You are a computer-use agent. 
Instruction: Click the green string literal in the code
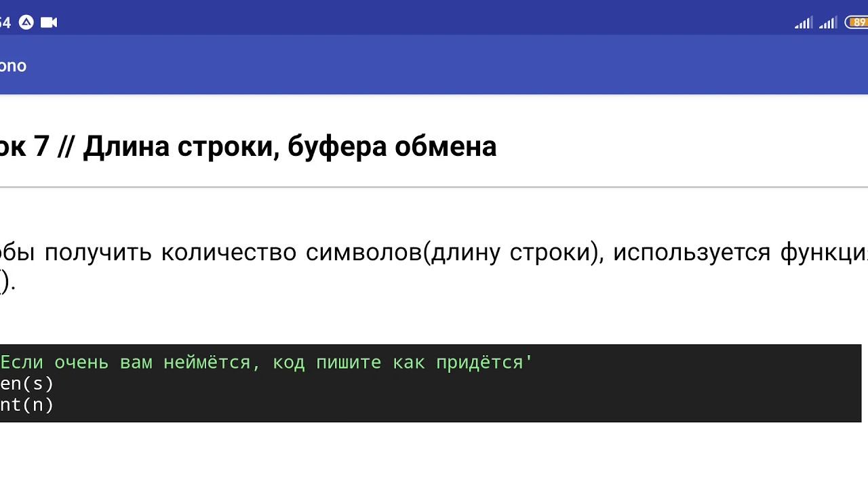267,363
